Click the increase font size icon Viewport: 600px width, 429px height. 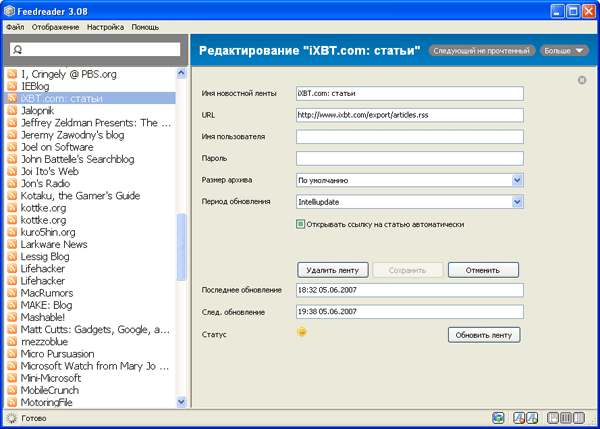(x=532, y=418)
